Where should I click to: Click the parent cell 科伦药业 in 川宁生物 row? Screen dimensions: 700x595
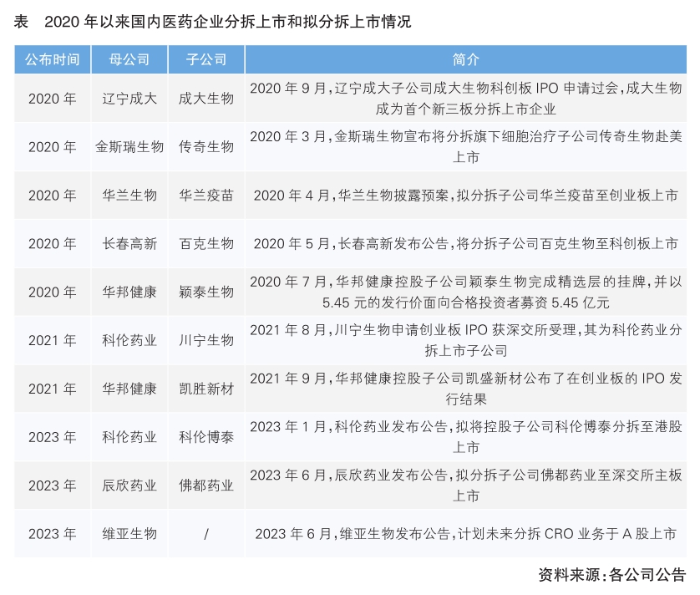point(129,340)
